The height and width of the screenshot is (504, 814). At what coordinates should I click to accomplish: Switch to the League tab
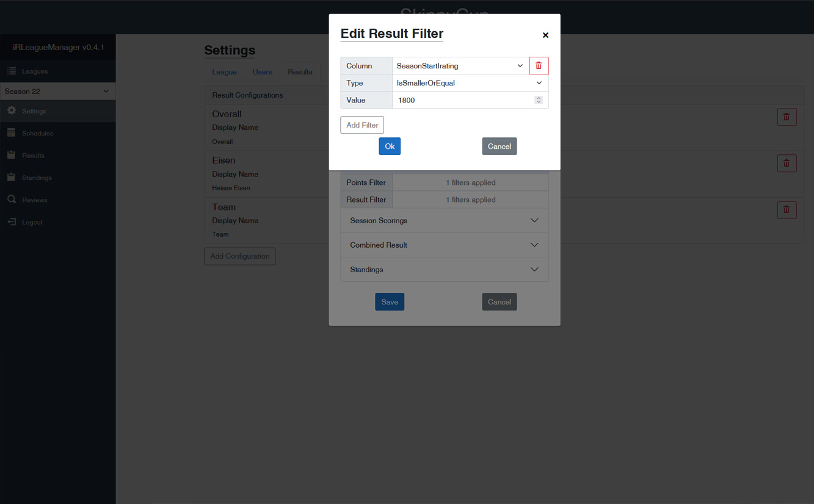(224, 72)
